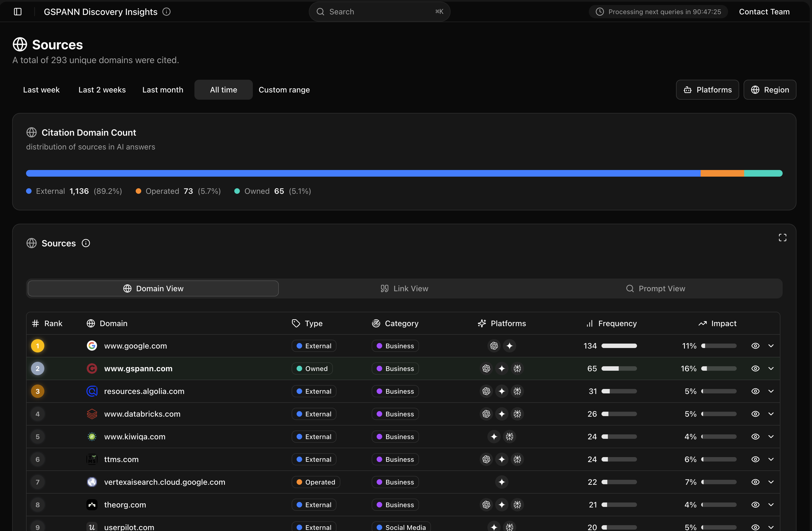This screenshot has width=812, height=531.
Task: Click Perplexity icon in www.kiwiqa.com row
Action: (509, 437)
